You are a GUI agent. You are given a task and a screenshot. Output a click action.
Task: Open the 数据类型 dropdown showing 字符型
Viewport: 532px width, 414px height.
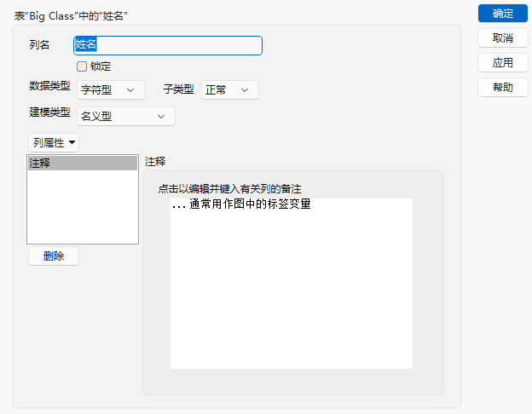pos(111,89)
